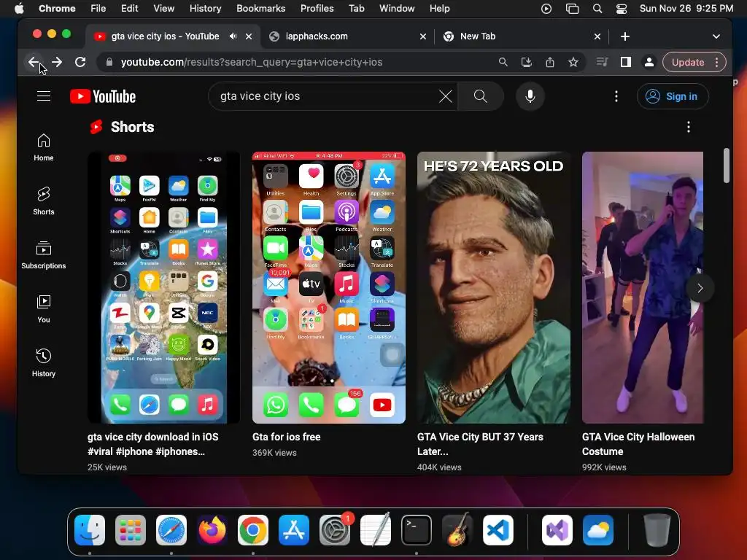Open the Profiles menu

[317, 8]
